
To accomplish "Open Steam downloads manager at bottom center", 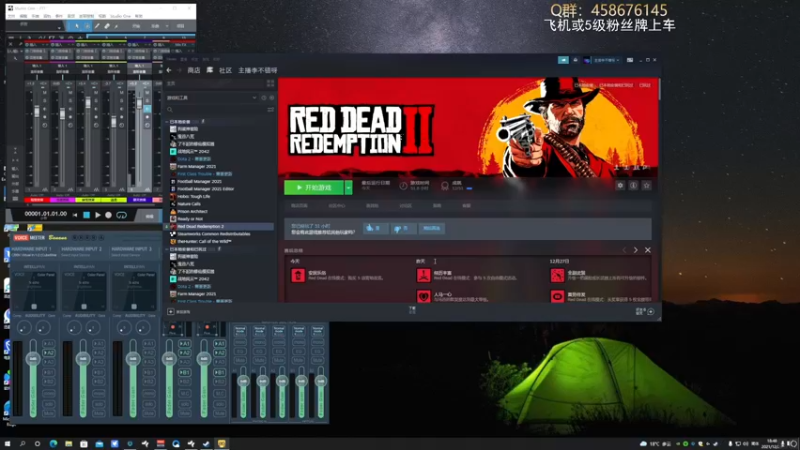I will coord(412,310).
